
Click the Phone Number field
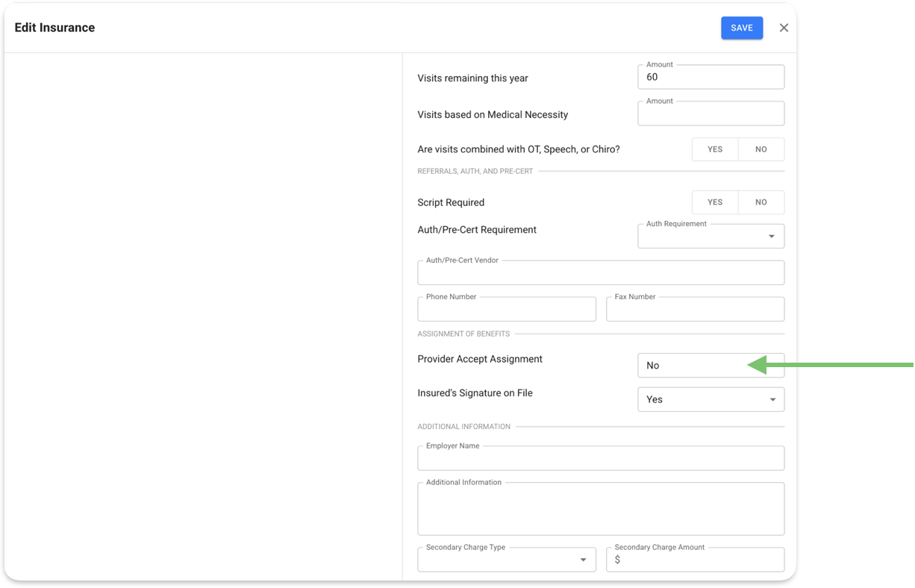(506, 310)
